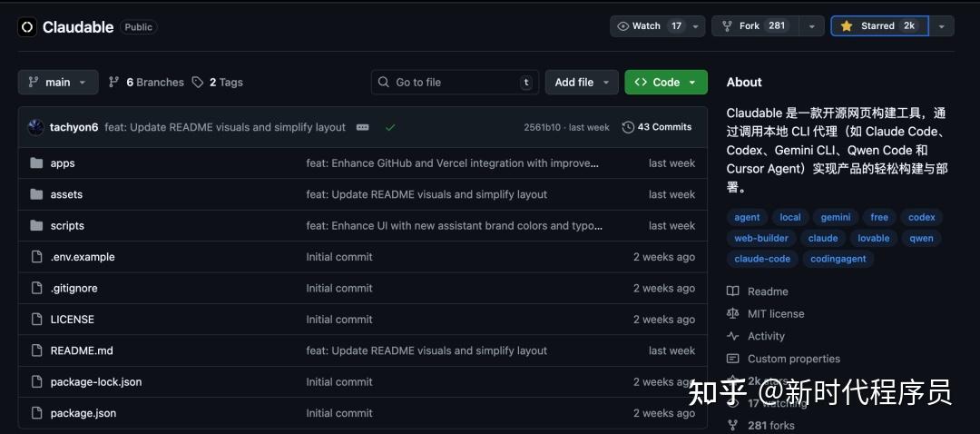Click the scale icon beside MIT license
The height and width of the screenshot is (434, 980).
point(732,314)
